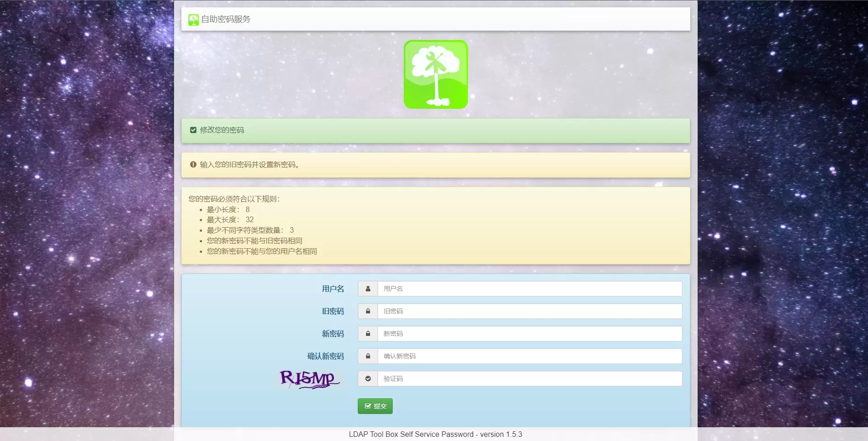Focus the 用户名 input field
Image resolution: width=868 pixels, height=441 pixels.
point(529,289)
